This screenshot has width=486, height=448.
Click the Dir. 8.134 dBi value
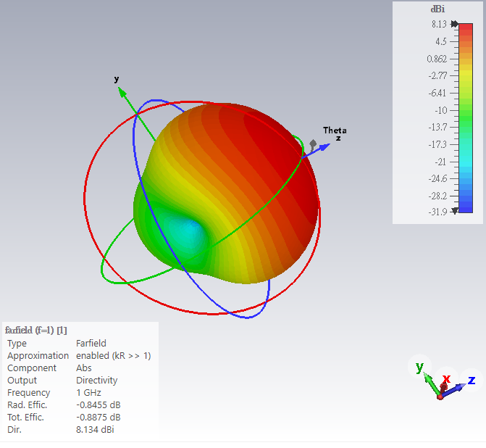click(95, 429)
